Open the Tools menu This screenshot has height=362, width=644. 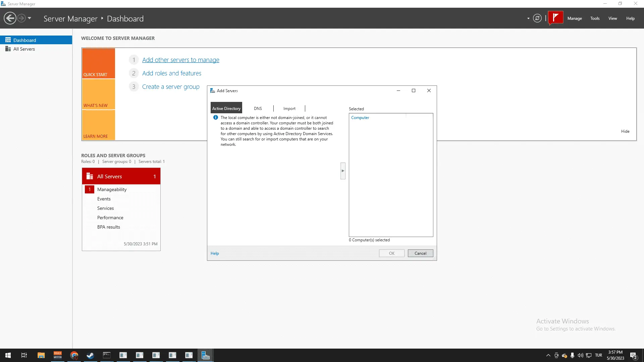595,18
